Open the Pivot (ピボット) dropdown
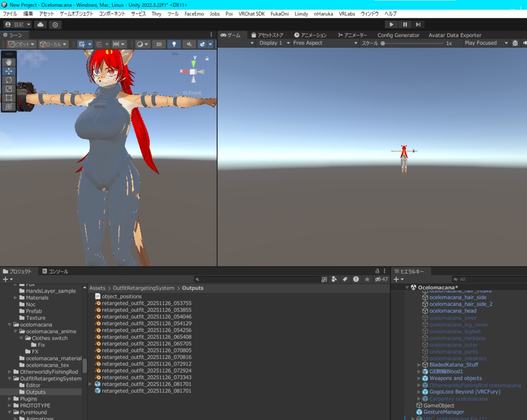527x420 pixels. pos(21,44)
